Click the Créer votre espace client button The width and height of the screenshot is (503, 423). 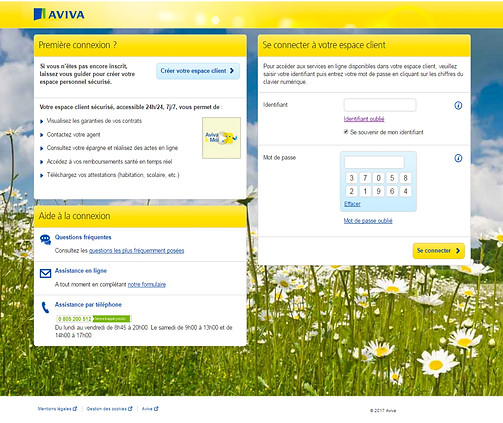[198, 71]
